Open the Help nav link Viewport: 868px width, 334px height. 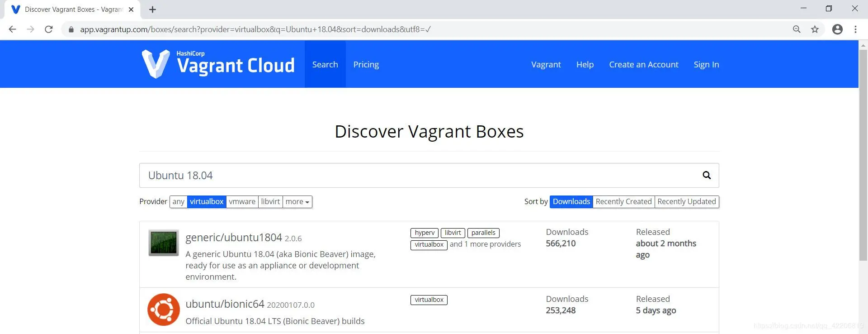(585, 64)
